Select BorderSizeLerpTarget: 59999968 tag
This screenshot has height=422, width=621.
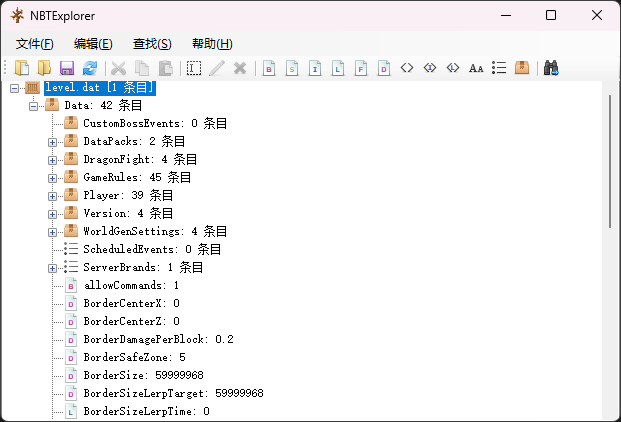pos(173,393)
